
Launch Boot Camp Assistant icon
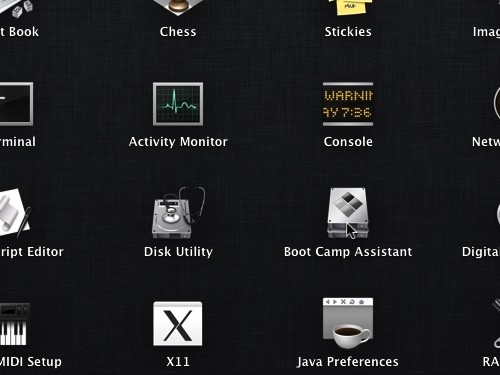coord(348,213)
